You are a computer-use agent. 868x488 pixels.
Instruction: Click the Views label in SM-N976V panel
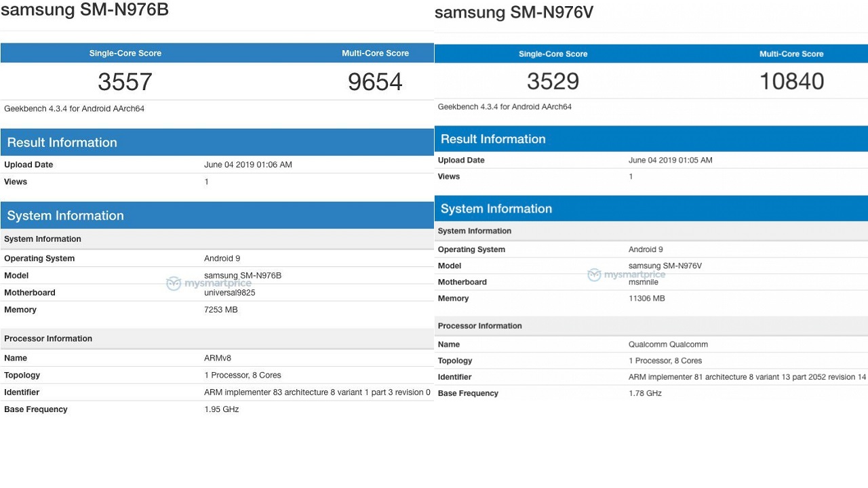pos(449,177)
